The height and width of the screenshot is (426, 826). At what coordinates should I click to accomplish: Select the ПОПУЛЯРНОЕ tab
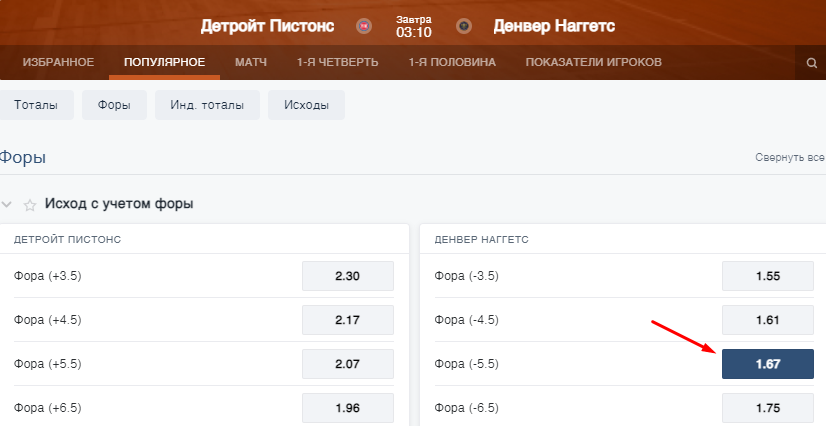click(164, 62)
